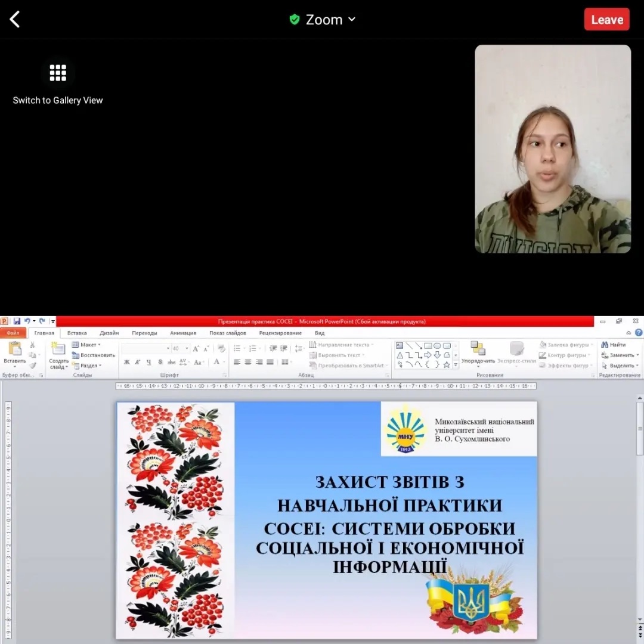The height and width of the screenshot is (644, 644).
Task: Click the Undo arrow icon
Action: pos(27,321)
